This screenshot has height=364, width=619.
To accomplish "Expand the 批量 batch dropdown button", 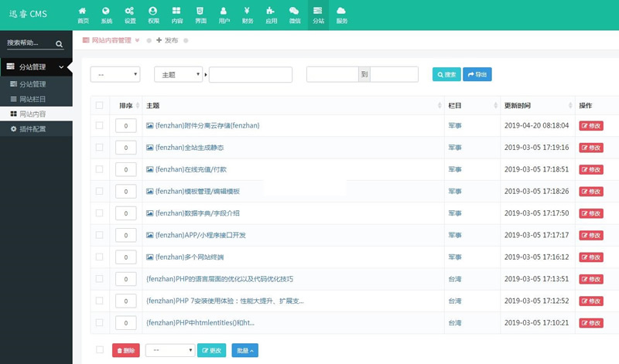I will [x=243, y=350].
